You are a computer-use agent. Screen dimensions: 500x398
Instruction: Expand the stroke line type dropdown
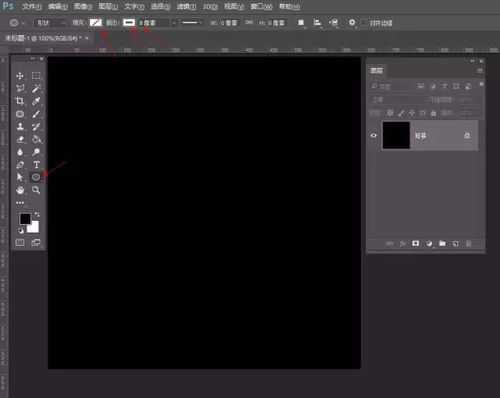click(191, 23)
